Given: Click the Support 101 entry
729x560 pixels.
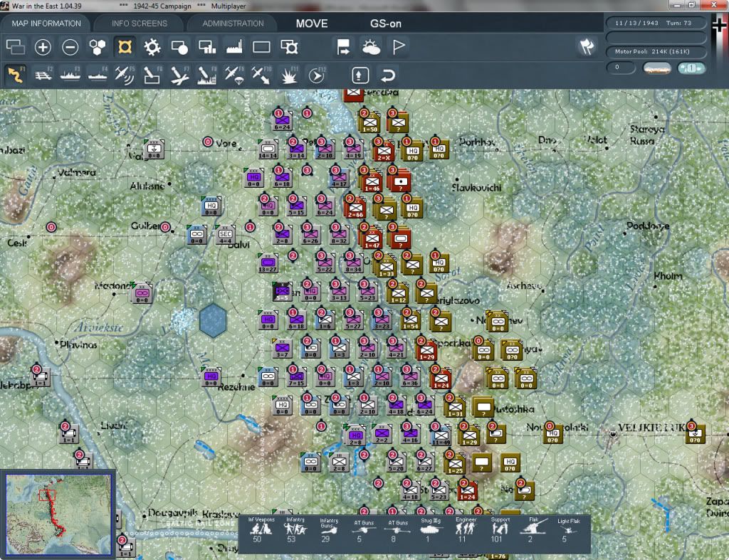Looking at the screenshot, I should (x=499, y=530).
